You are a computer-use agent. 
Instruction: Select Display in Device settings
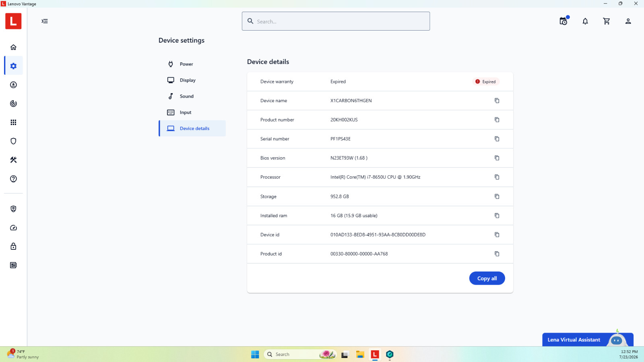(x=192, y=80)
